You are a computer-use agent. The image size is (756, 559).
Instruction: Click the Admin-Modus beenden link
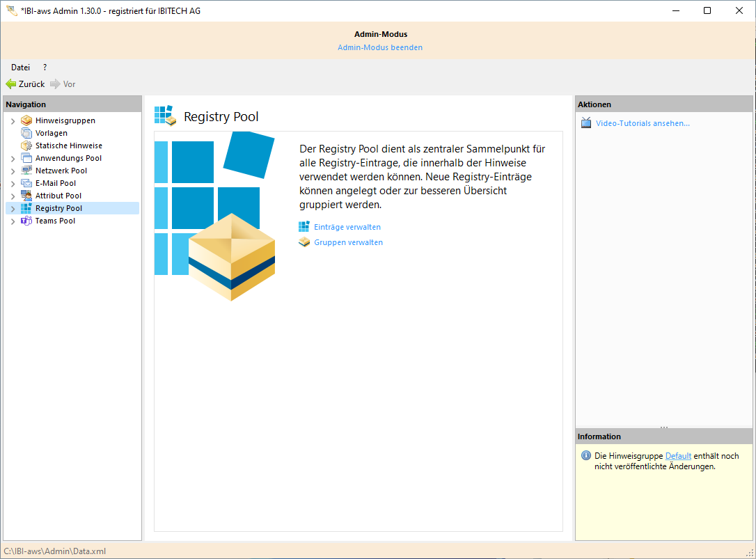click(379, 47)
